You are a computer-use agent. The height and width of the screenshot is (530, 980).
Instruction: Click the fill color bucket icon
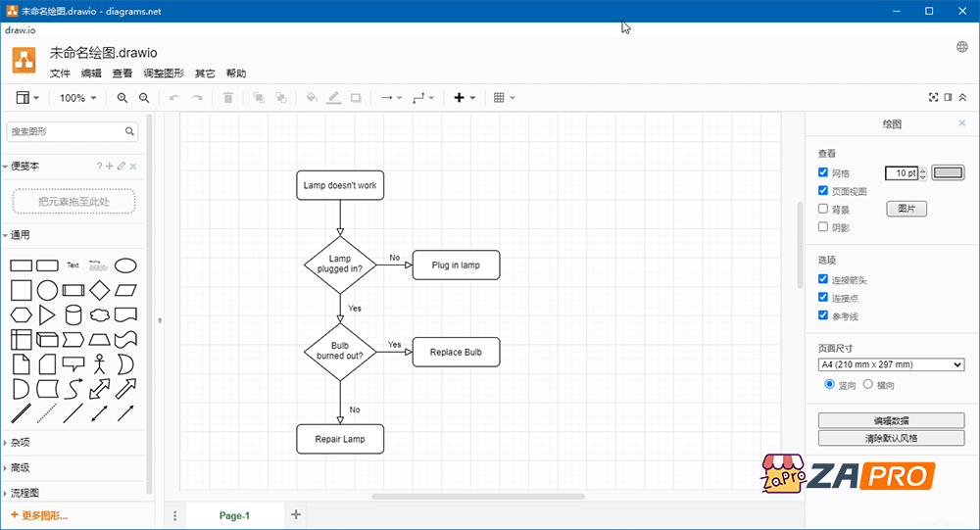[312, 98]
